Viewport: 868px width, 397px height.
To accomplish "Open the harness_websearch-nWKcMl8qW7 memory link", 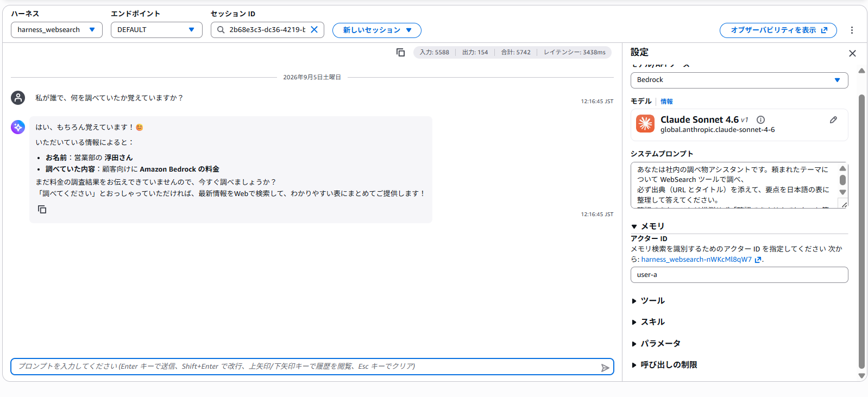I will pyautogui.click(x=696, y=260).
